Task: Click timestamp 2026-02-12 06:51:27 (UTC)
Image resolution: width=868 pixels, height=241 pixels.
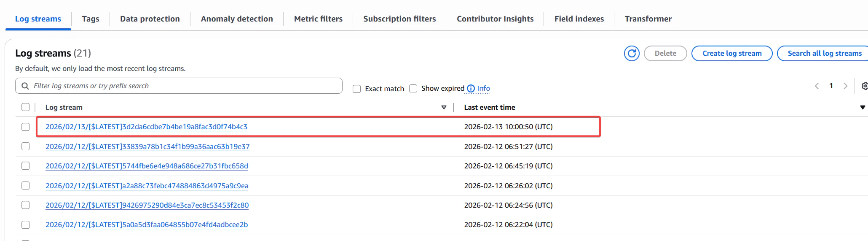Action: pyautogui.click(x=508, y=146)
